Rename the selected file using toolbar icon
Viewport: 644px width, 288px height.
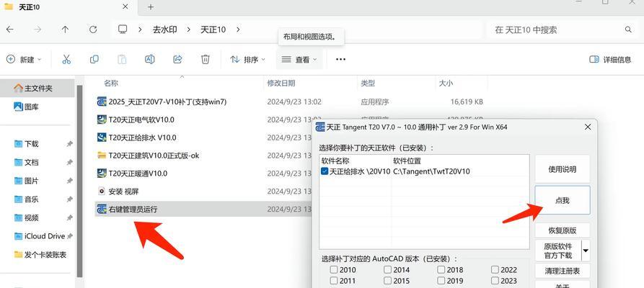point(150,60)
